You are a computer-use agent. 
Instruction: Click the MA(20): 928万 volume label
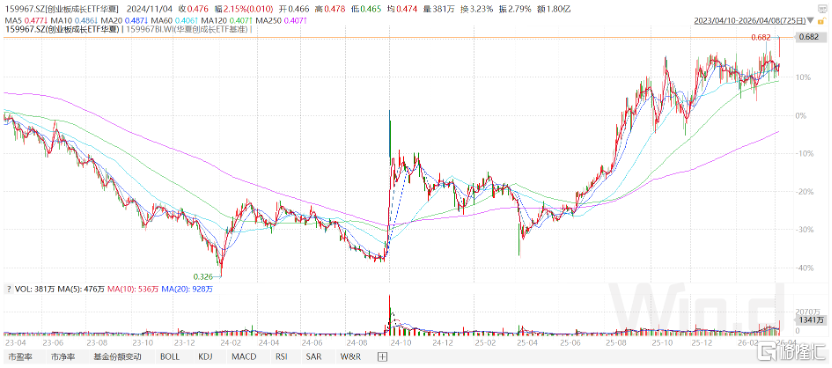click(x=187, y=289)
